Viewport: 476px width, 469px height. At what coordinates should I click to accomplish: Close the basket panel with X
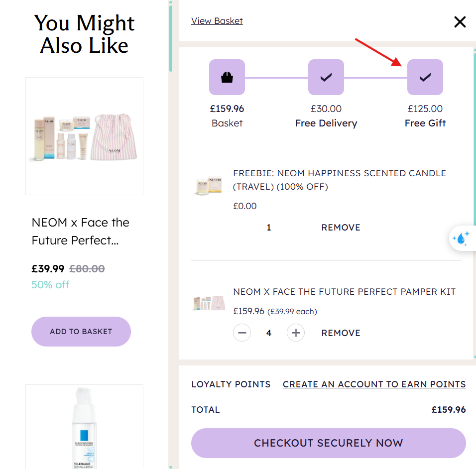tap(460, 21)
